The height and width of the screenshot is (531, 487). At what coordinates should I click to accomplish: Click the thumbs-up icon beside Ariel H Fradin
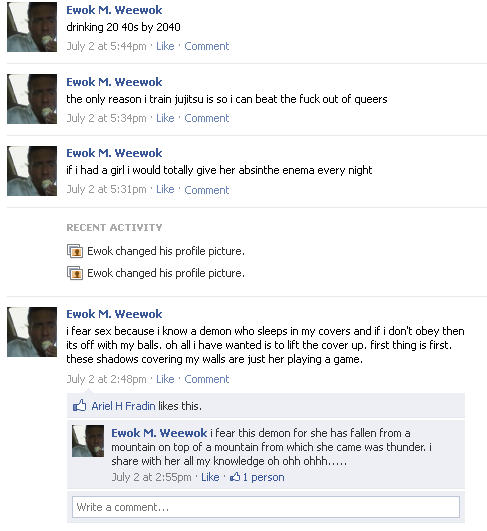80,405
